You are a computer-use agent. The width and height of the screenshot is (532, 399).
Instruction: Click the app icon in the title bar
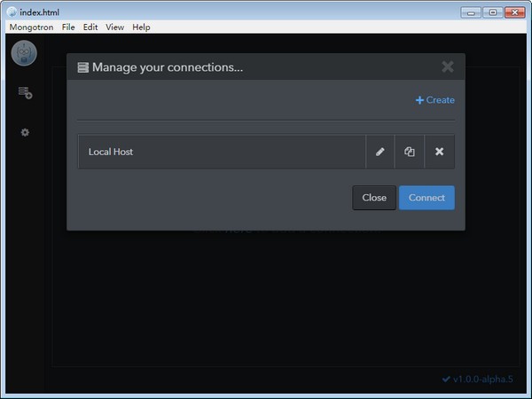12,12
